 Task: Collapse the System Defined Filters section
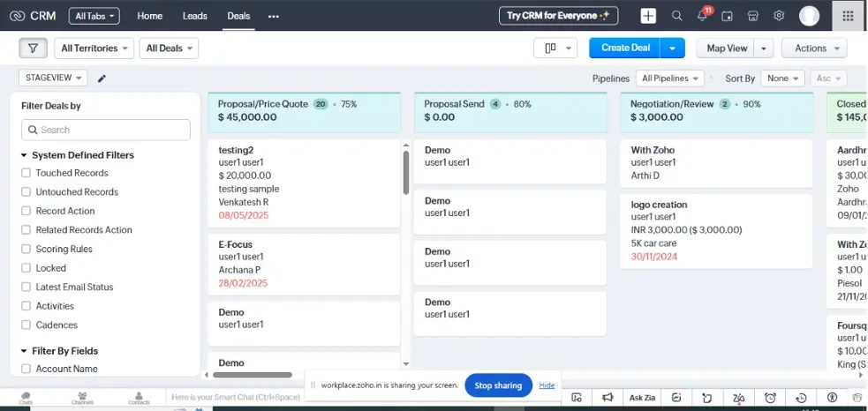(24, 155)
